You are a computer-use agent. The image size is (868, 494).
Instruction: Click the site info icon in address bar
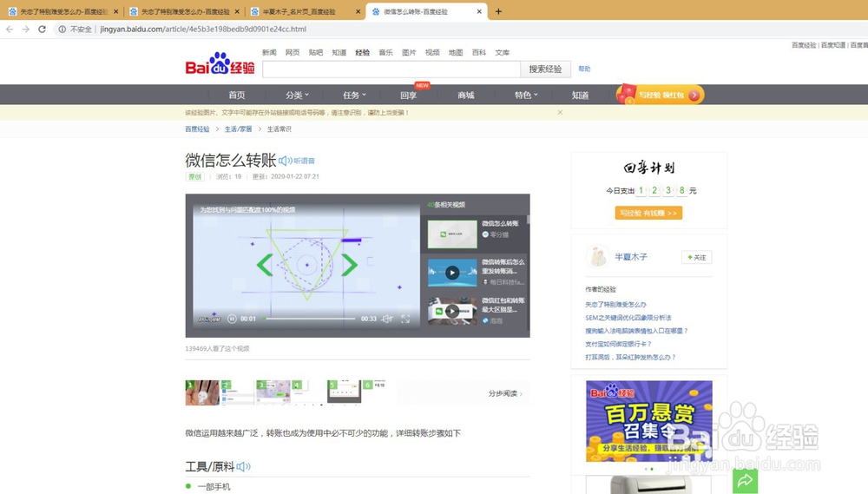coord(62,29)
